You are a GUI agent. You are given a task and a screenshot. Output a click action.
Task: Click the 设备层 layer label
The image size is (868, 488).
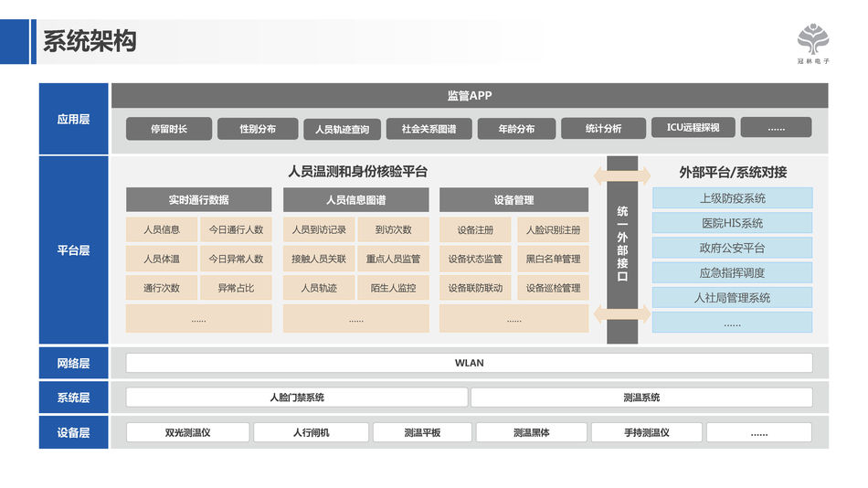point(73,432)
